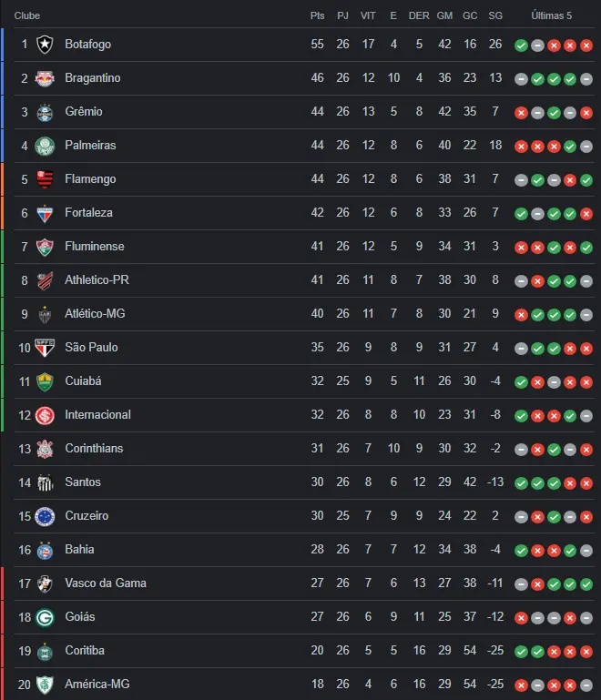Select the Cruzeiro blue crest

click(45, 516)
